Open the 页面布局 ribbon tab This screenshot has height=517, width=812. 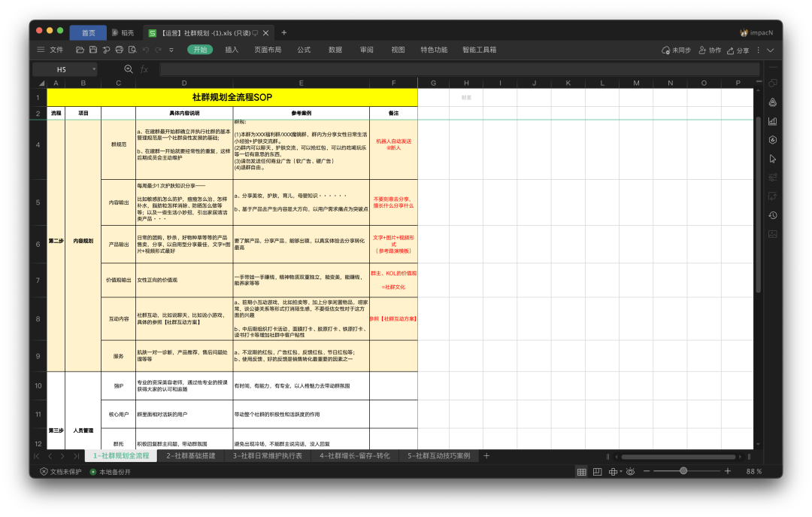pos(268,50)
